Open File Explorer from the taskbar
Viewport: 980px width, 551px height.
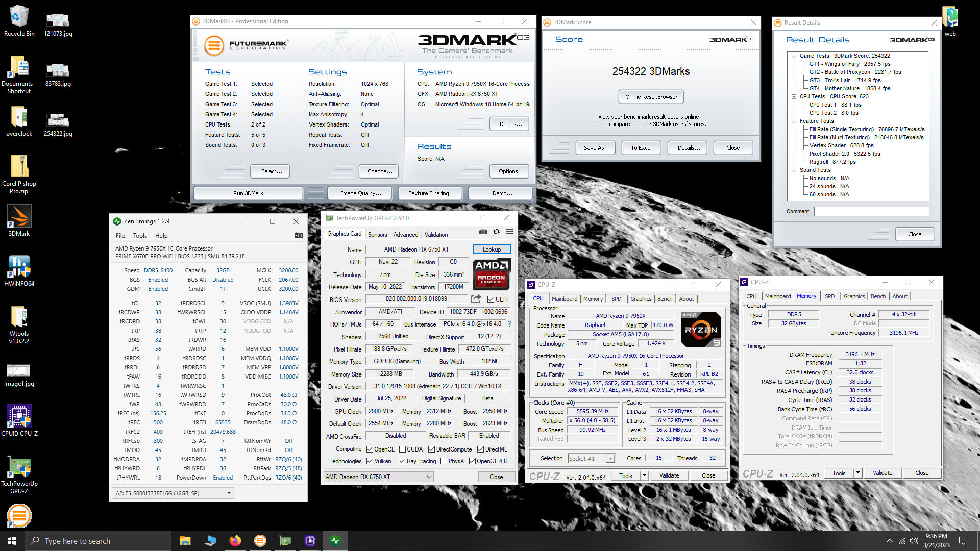[185, 541]
